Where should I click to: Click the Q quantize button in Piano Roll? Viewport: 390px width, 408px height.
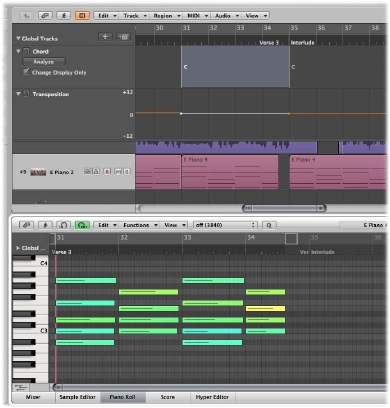[269, 225]
